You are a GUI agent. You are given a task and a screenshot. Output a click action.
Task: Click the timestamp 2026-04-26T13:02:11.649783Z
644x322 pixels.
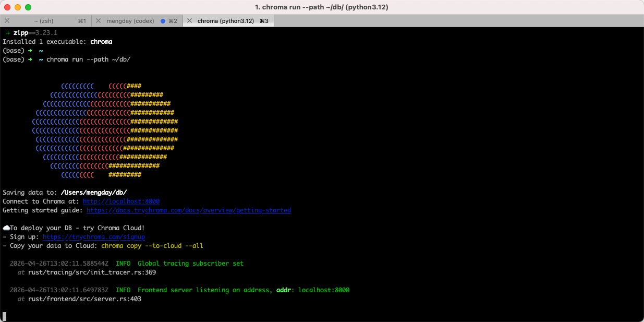pyautogui.click(x=59, y=290)
